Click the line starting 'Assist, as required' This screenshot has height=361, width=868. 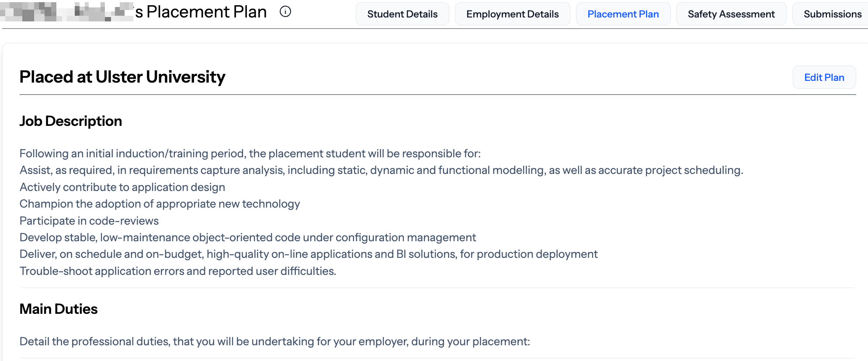[382, 170]
